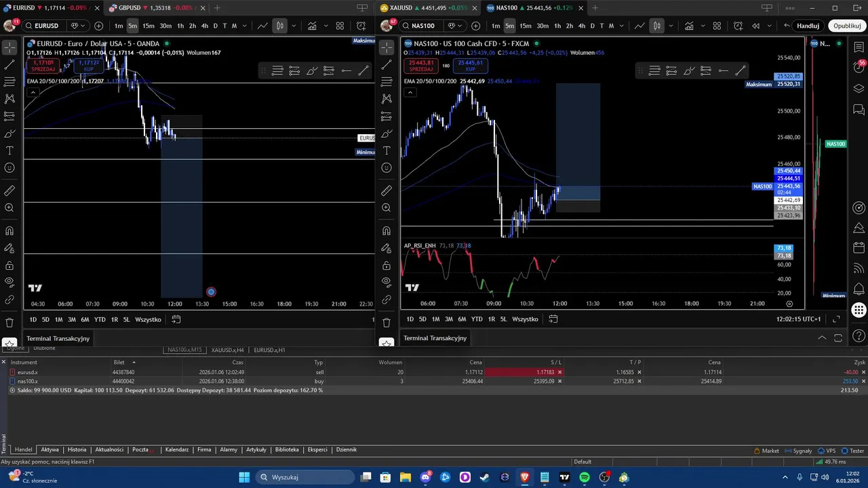
Task: Open indicators menu in NAS100 toolbar
Action: click(689, 26)
